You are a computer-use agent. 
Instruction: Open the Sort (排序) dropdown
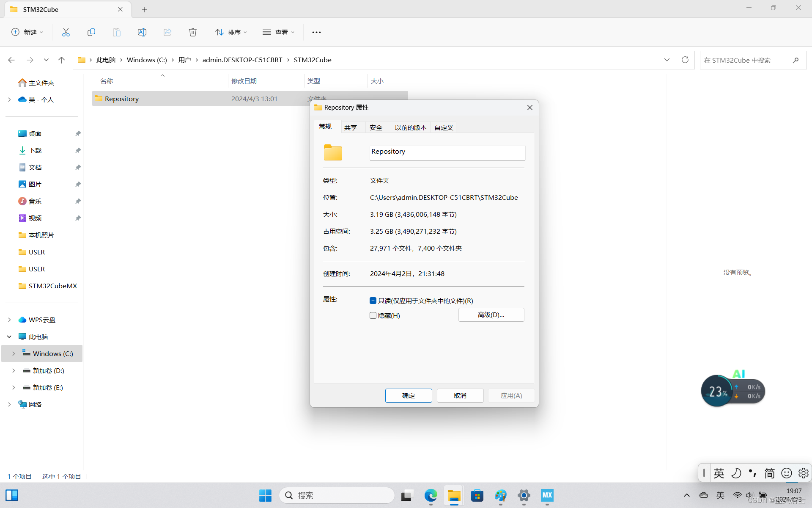pos(231,32)
